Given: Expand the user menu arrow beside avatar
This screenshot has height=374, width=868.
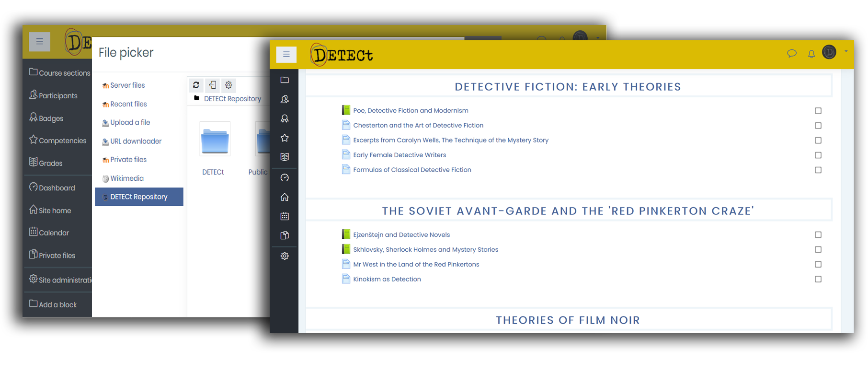Looking at the screenshot, I should (846, 51).
